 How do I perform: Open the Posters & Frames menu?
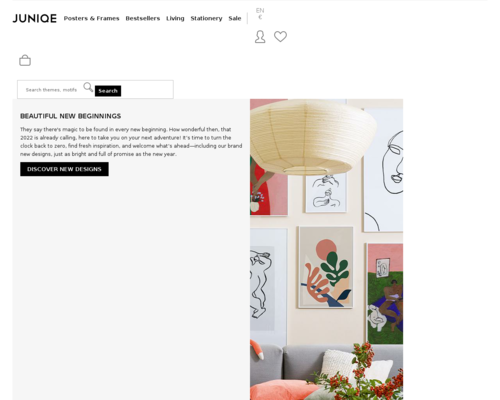point(91,18)
